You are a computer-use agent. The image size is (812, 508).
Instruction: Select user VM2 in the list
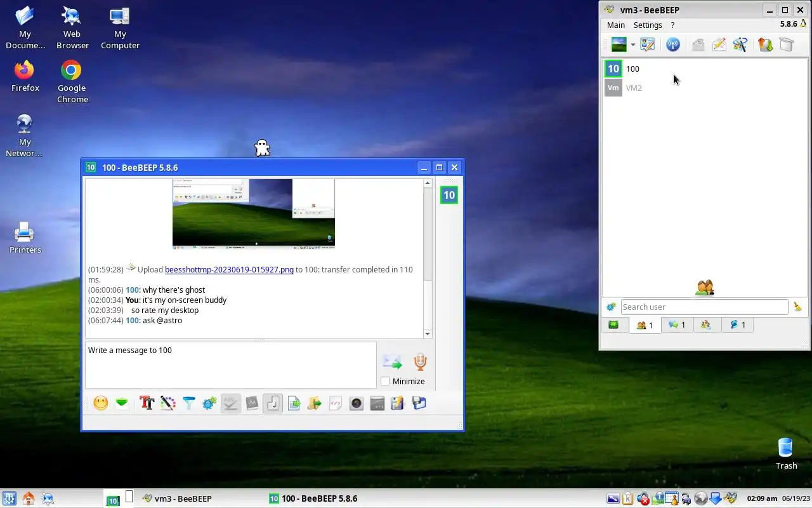[704, 88]
